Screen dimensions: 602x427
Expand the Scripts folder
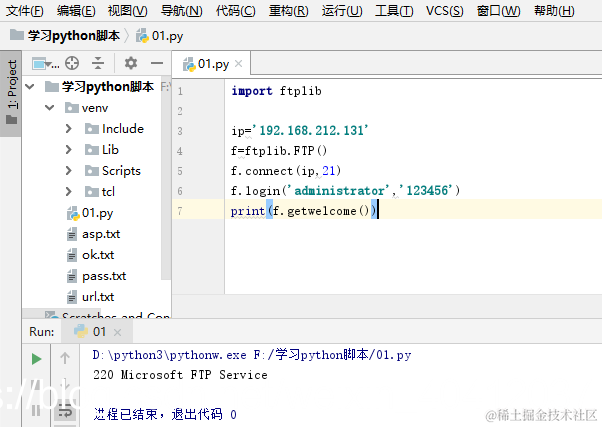point(69,170)
